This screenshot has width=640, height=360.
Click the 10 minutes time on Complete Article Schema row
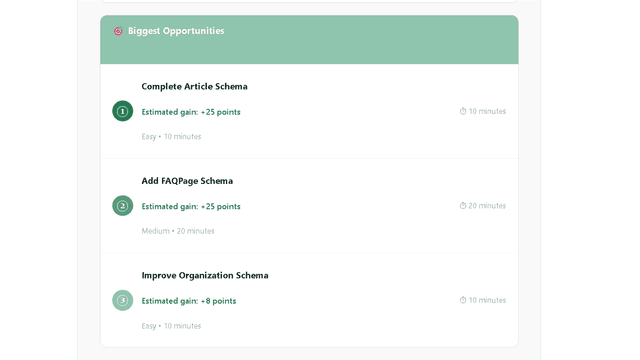pos(487,111)
